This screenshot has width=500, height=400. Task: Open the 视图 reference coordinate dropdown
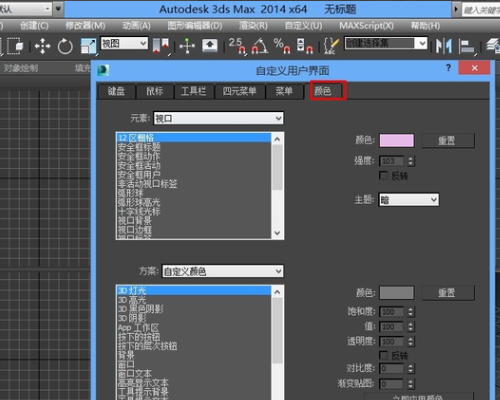coord(124,43)
